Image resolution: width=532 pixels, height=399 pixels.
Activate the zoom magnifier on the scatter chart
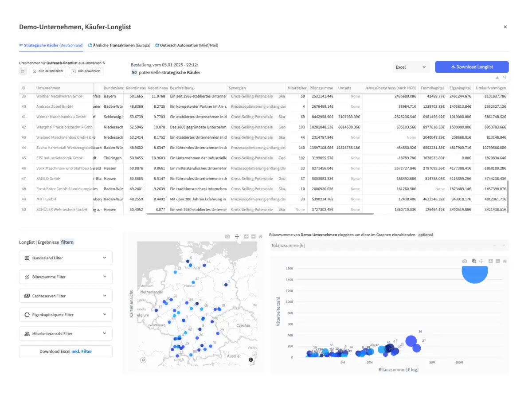click(x=474, y=262)
